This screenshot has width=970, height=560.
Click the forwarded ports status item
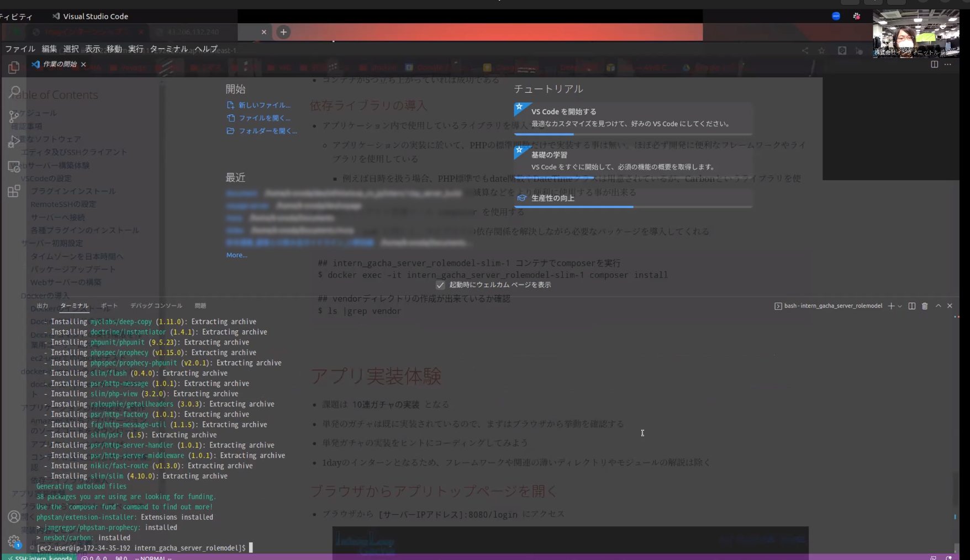[x=121, y=558]
